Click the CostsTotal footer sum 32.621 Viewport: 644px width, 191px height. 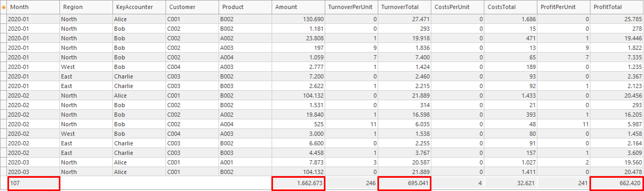510,183
